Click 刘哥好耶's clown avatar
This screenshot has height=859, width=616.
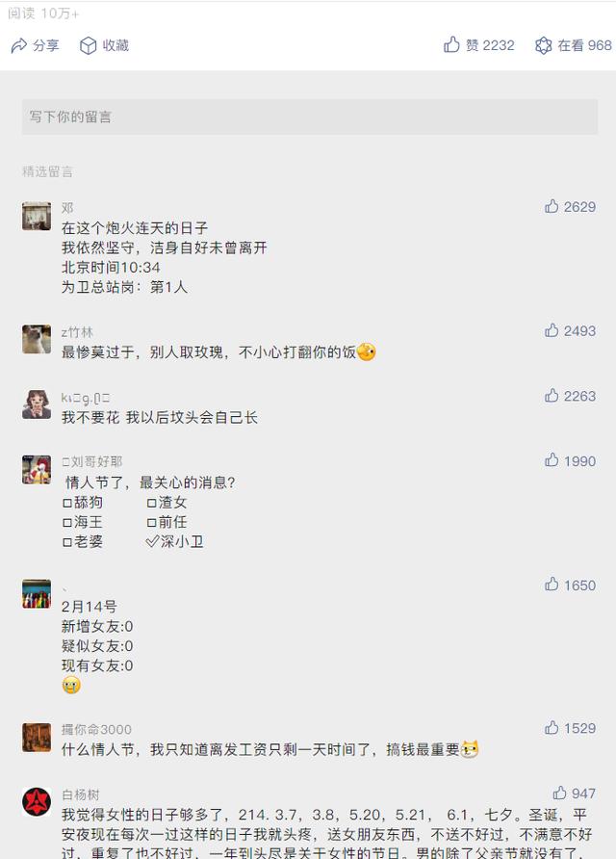(x=37, y=470)
